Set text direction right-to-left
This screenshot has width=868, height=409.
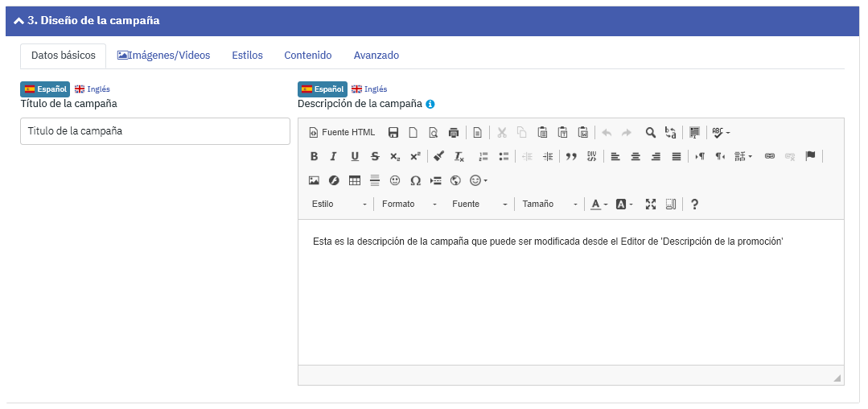point(720,156)
